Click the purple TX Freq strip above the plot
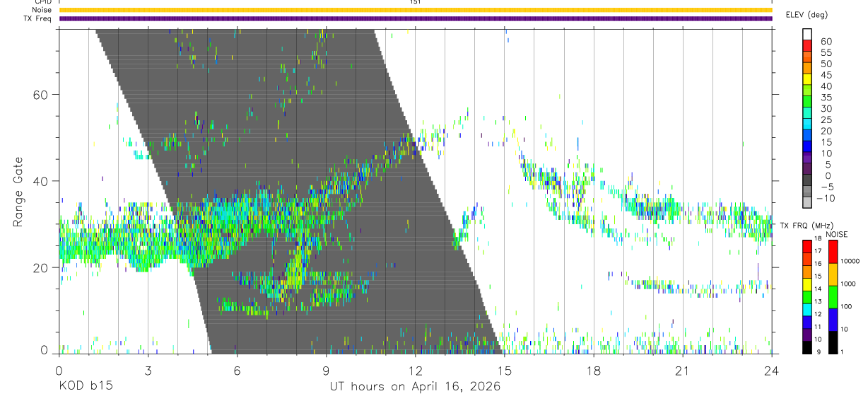Viewport: 868px width, 401px height. click(x=416, y=18)
